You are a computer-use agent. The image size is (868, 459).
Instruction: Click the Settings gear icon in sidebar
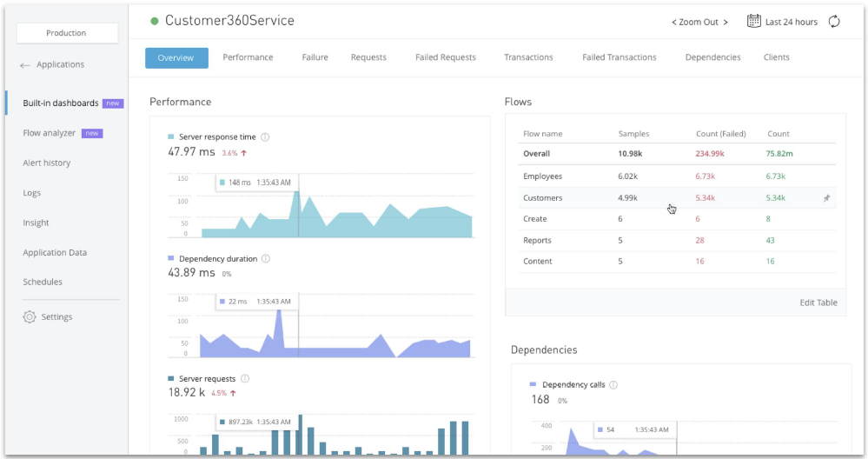(30, 317)
